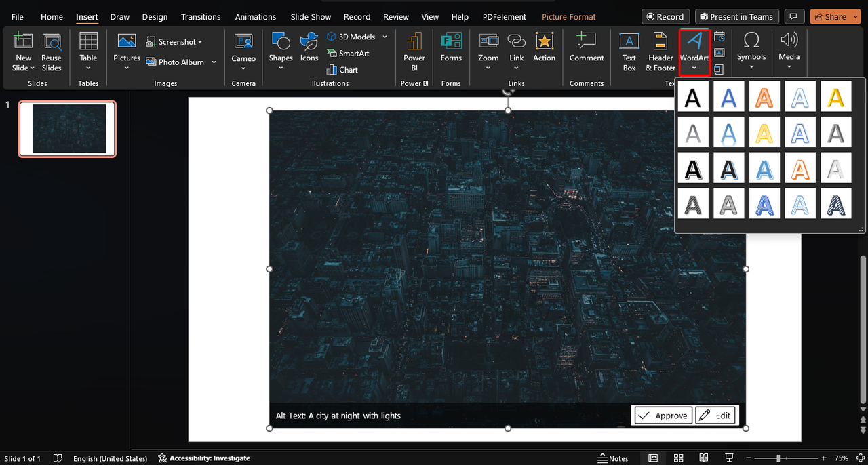Click Present in Teams
The height and width of the screenshot is (465, 868).
click(736, 17)
